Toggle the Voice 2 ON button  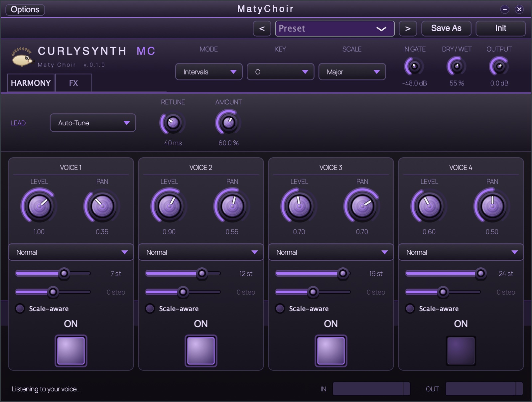[x=201, y=351]
